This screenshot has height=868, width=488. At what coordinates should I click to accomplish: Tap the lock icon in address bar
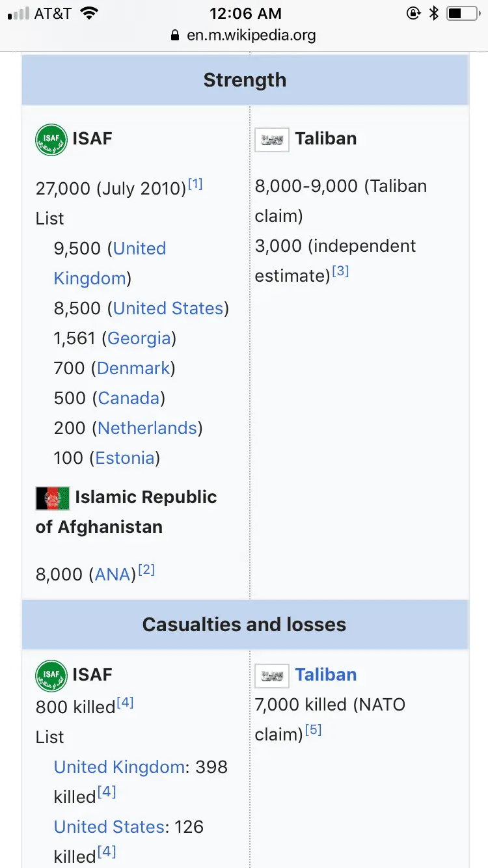pos(174,35)
